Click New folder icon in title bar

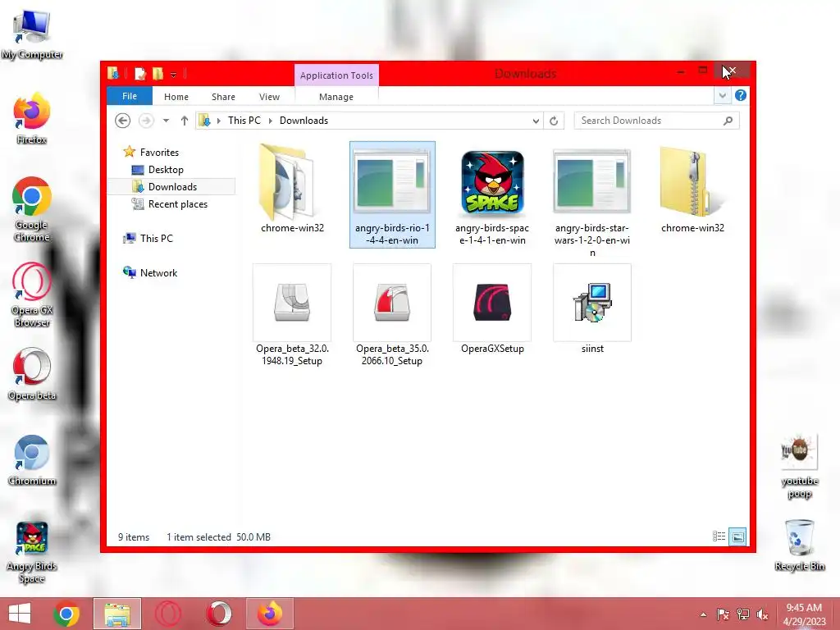157,73
